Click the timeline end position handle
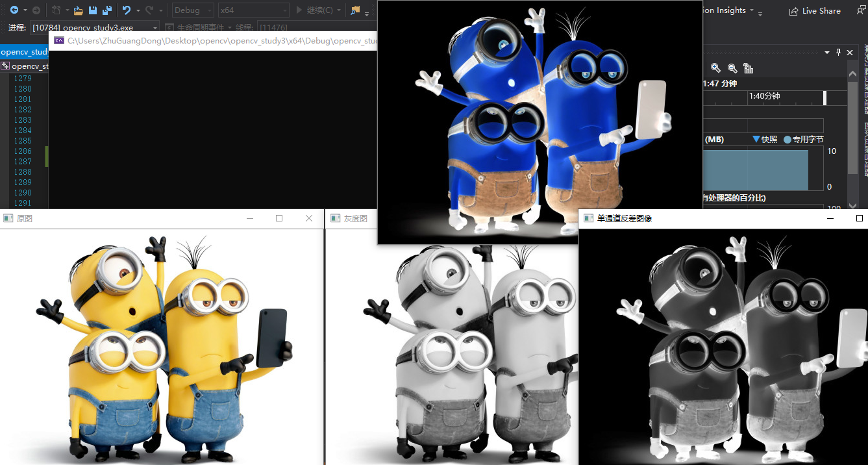This screenshot has height=465, width=868. [x=825, y=98]
